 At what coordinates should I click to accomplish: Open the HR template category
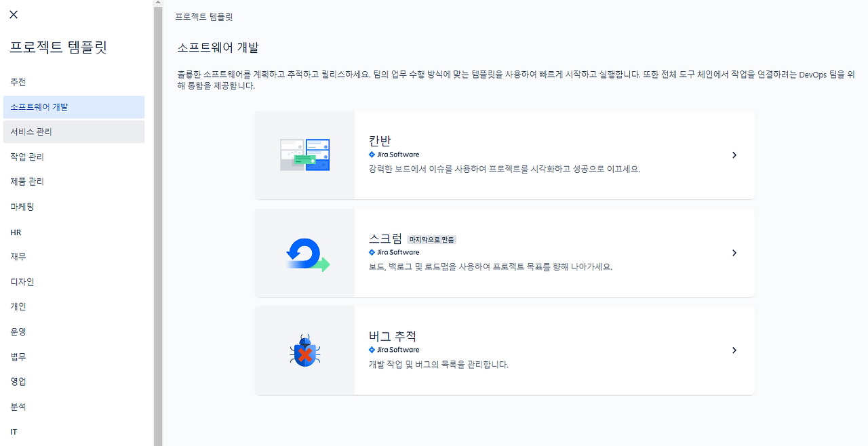[x=15, y=231]
